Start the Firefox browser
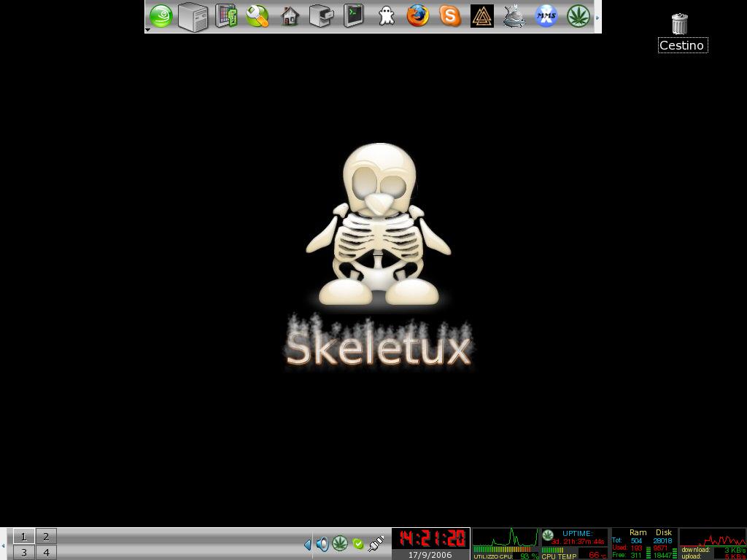747x560 pixels. pyautogui.click(x=418, y=16)
